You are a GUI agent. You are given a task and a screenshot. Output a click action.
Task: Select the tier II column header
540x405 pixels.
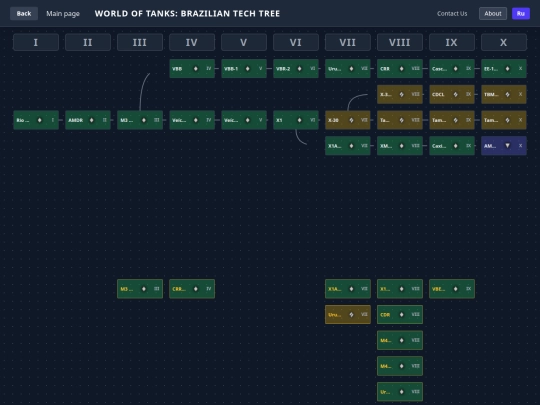coord(88,42)
